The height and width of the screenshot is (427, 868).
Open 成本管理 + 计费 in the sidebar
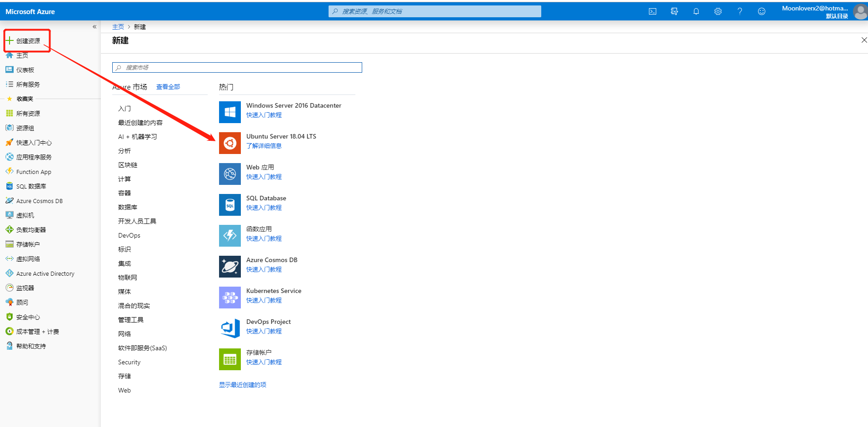[x=37, y=332]
